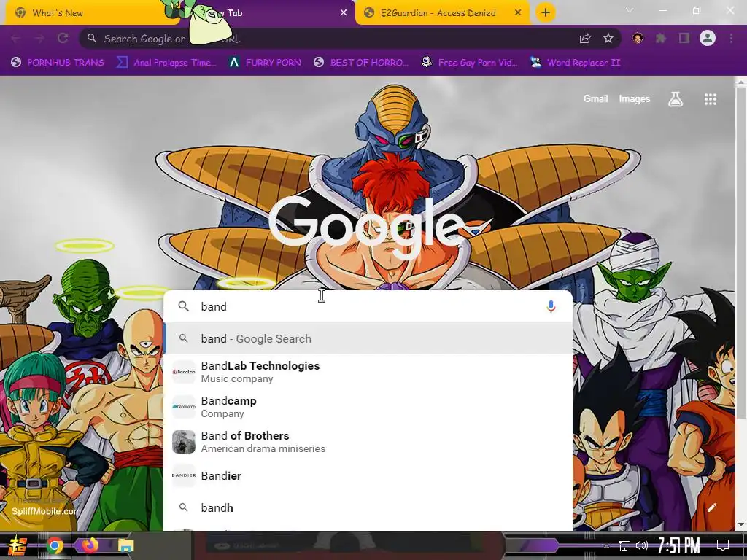Click the Band of Brothers thumbnail image
747x560 pixels.
183,442
